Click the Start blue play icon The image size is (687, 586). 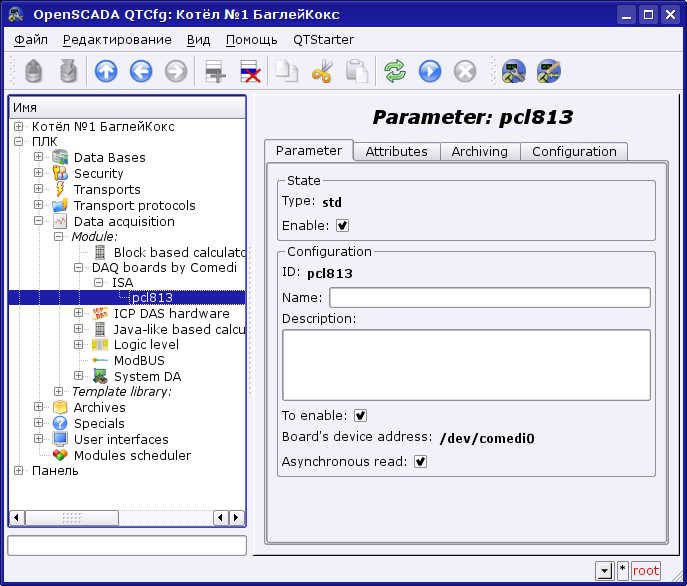point(430,71)
